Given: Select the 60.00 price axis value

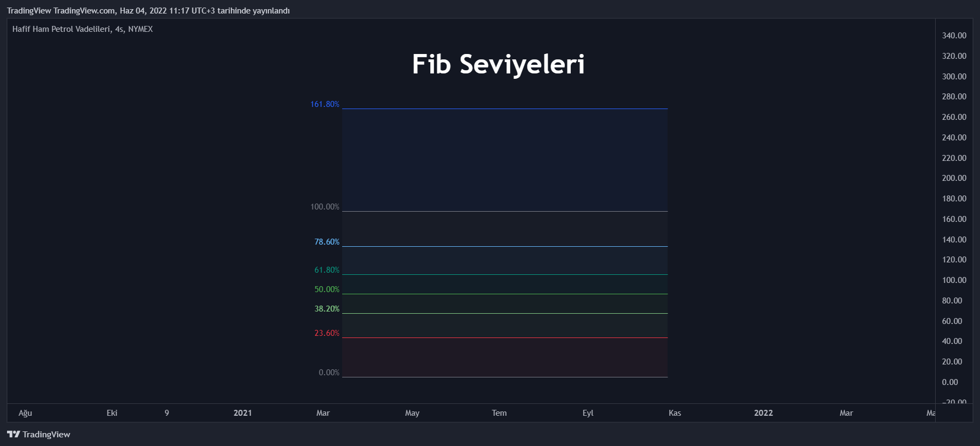Looking at the screenshot, I should click(952, 321).
